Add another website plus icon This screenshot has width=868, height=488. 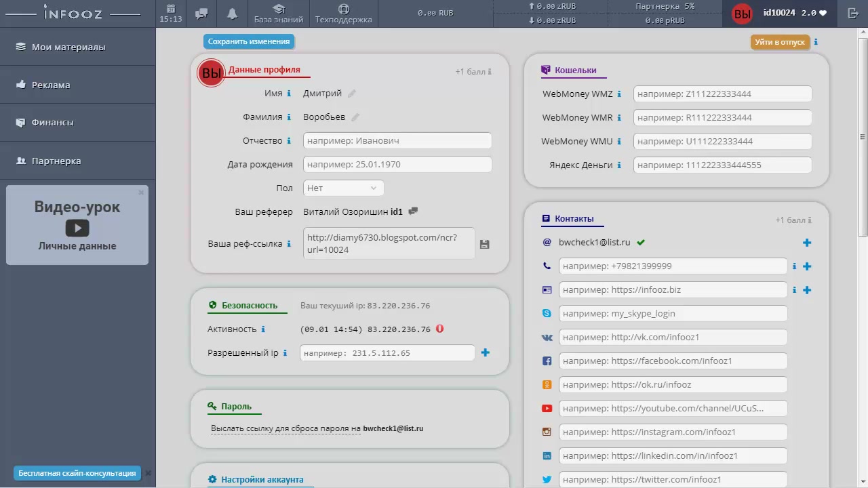tap(807, 290)
